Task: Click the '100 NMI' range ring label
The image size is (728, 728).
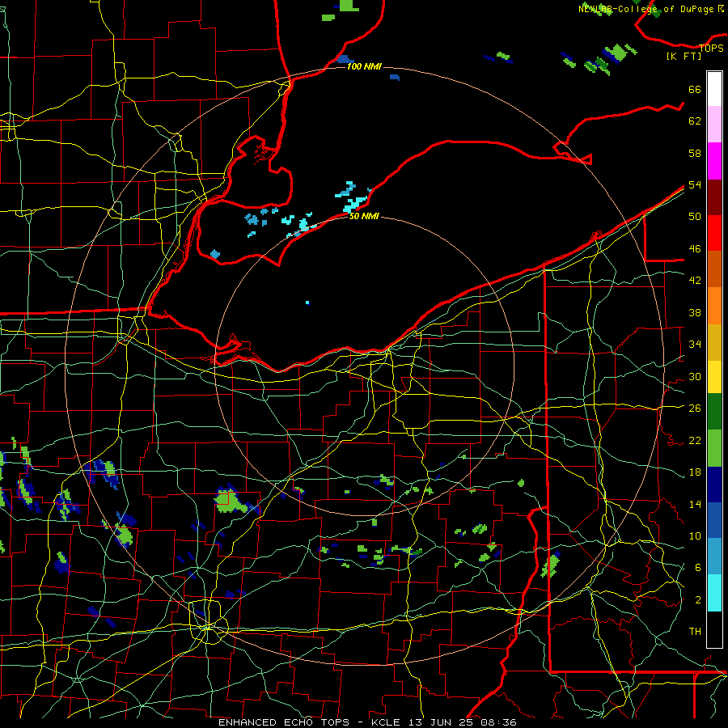Action: (x=364, y=66)
